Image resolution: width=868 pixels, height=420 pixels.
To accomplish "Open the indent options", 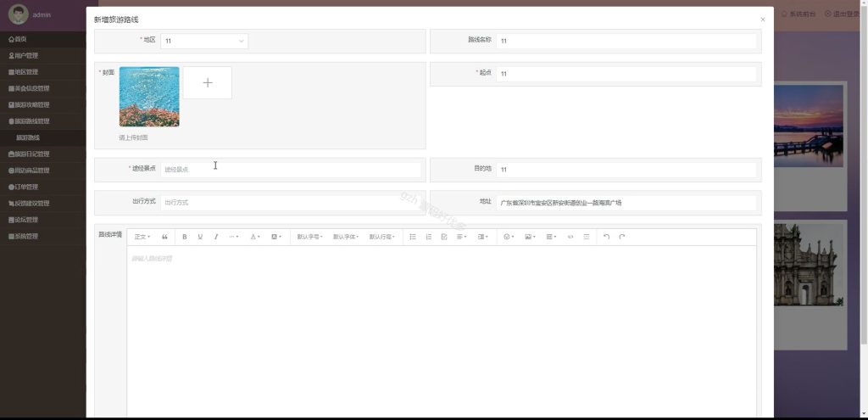I will click(482, 237).
